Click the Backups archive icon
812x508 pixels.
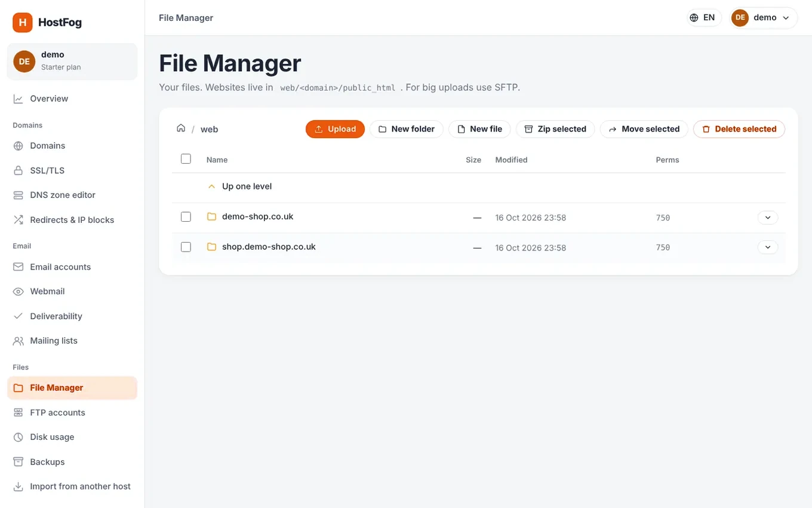click(19, 462)
